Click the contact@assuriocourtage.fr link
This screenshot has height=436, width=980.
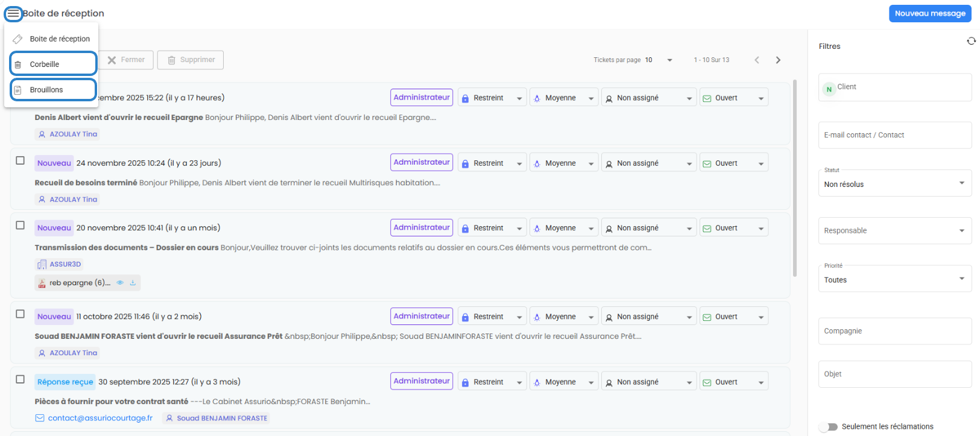(100, 418)
